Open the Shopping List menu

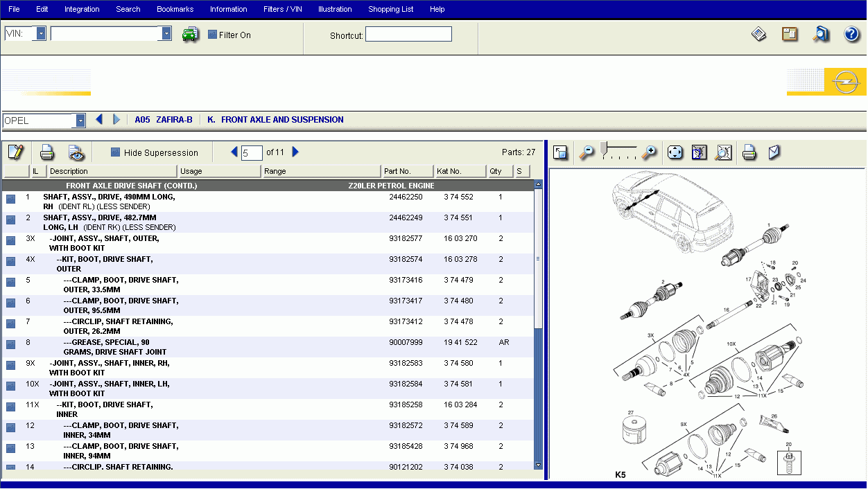pyautogui.click(x=390, y=9)
